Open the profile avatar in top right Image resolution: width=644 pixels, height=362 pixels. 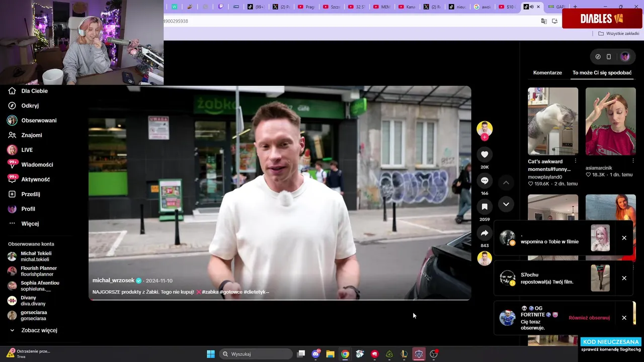pos(625,57)
